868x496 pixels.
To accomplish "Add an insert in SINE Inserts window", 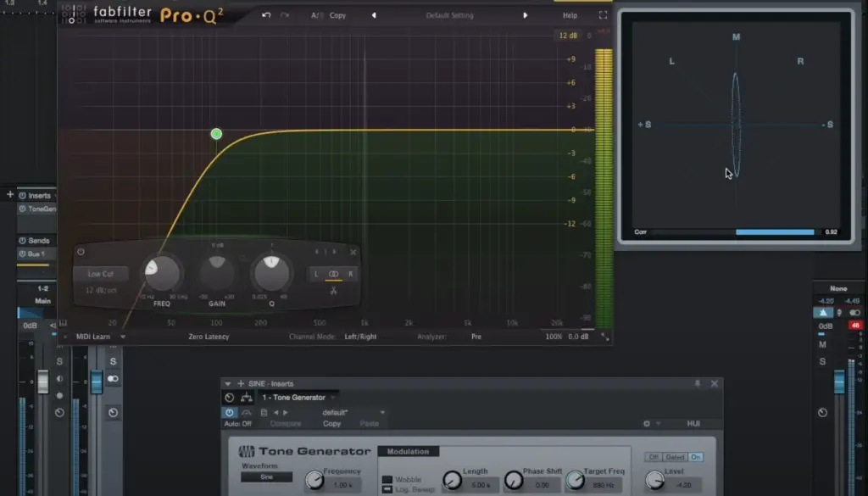I will tap(241, 383).
